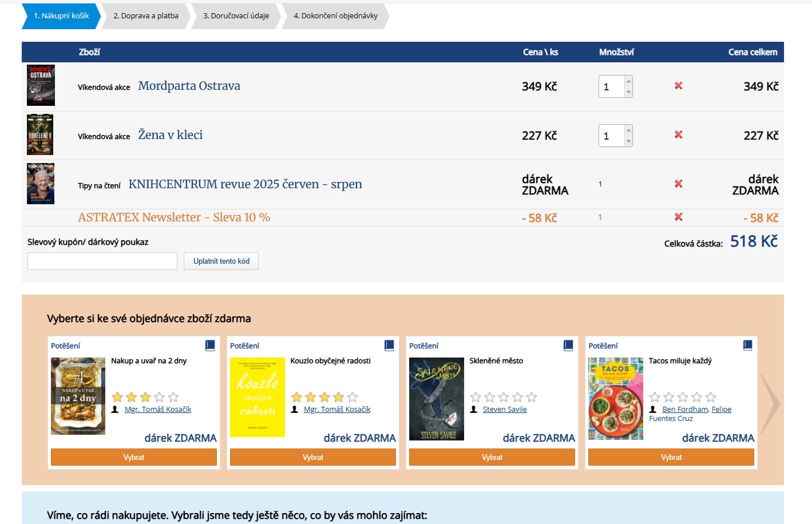812x524 pixels.
Task: Remove Mordparta Ostrava from the cart
Action: click(x=678, y=86)
